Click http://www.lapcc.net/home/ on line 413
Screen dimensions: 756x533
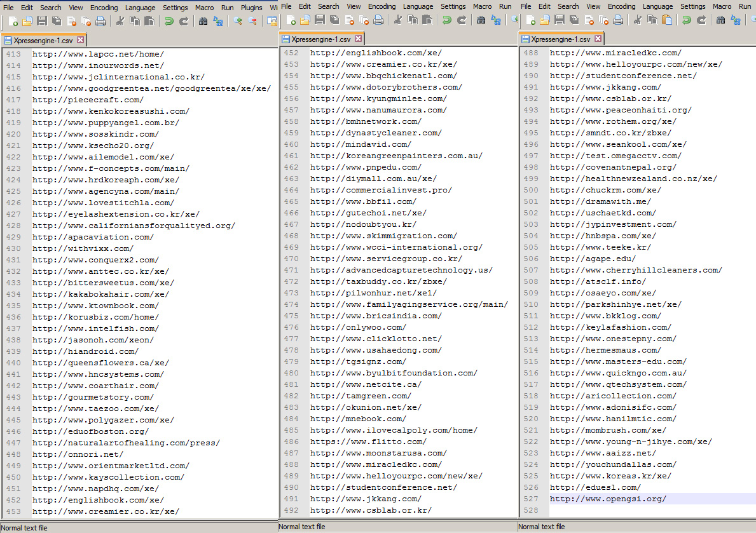(98, 54)
